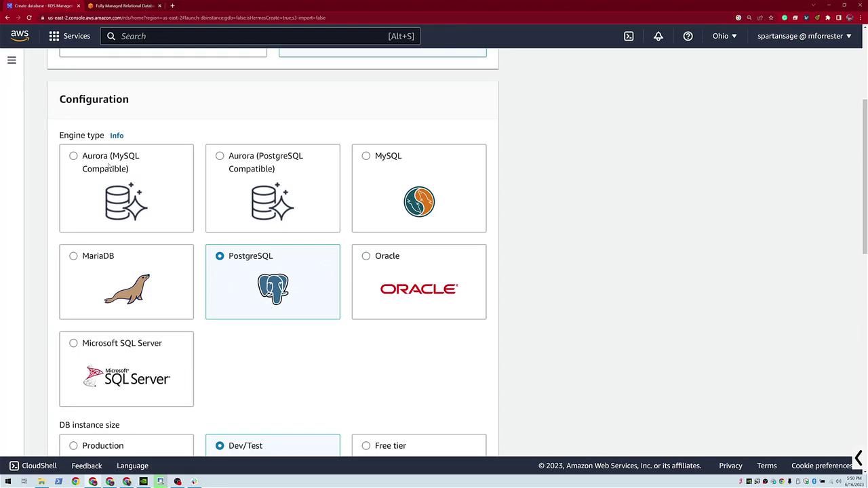Click the black chevron collapse arrow at bottom right
The width and height of the screenshot is (868, 488).
click(859, 459)
